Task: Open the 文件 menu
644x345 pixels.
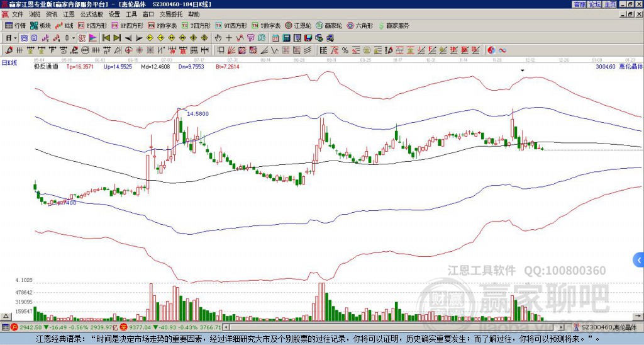Action: pos(18,14)
